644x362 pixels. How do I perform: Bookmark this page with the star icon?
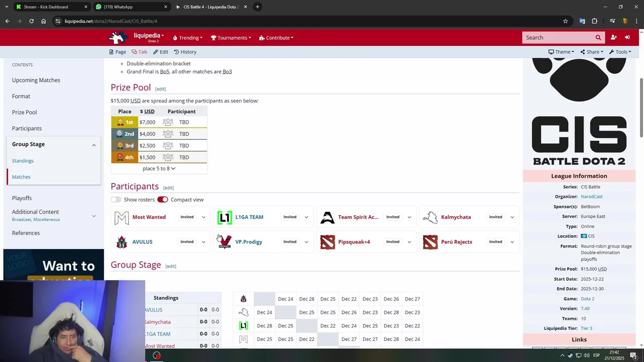pyautogui.click(x=566, y=21)
